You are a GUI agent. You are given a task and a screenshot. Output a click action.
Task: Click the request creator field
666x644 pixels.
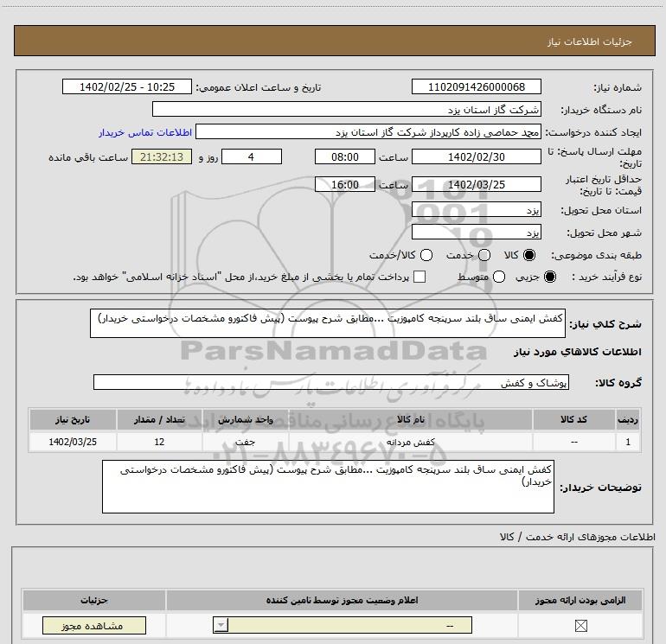(368, 132)
